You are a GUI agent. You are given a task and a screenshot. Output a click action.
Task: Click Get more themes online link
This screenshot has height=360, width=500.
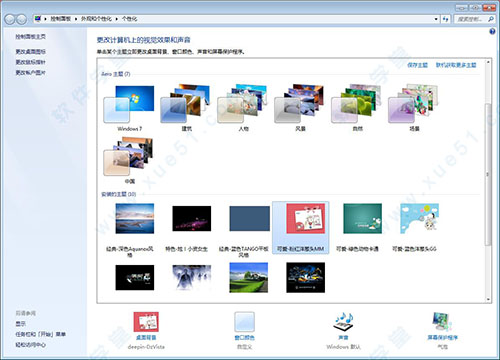click(456, 65)
